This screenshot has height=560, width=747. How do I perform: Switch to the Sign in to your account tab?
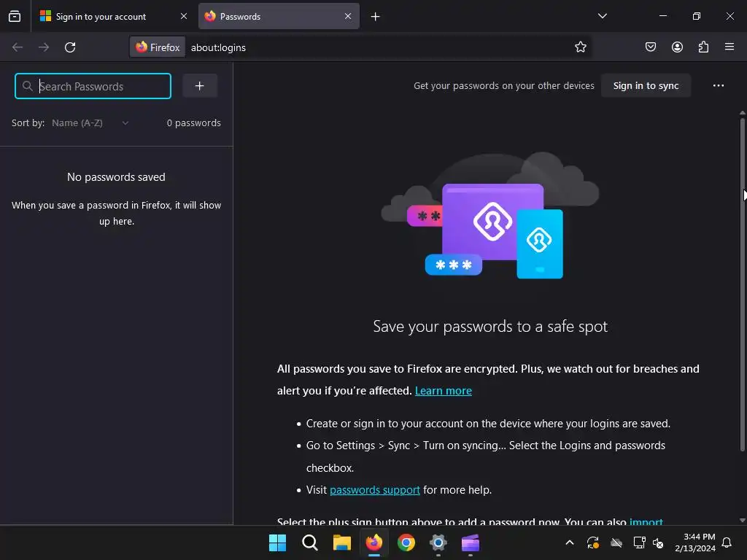[x=114, y=16]
